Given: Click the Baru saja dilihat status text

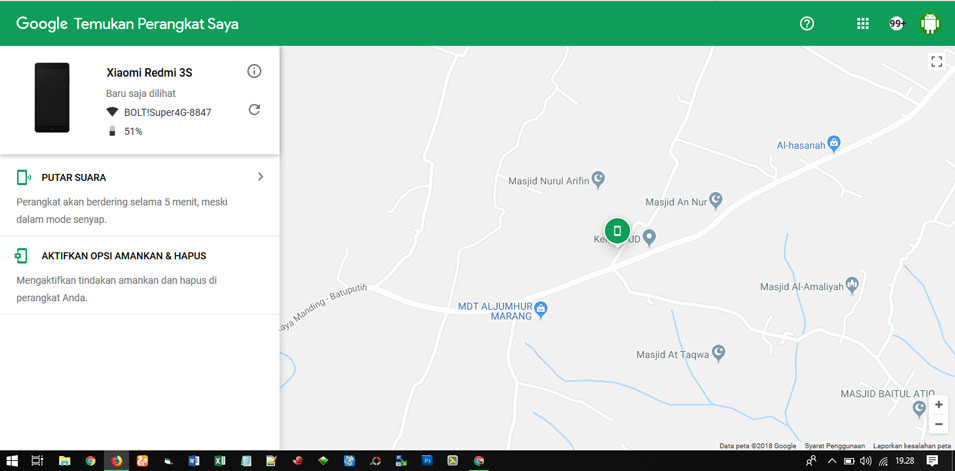Looking at the screenshot, I should pyautogui.click(x=141, y=94).
